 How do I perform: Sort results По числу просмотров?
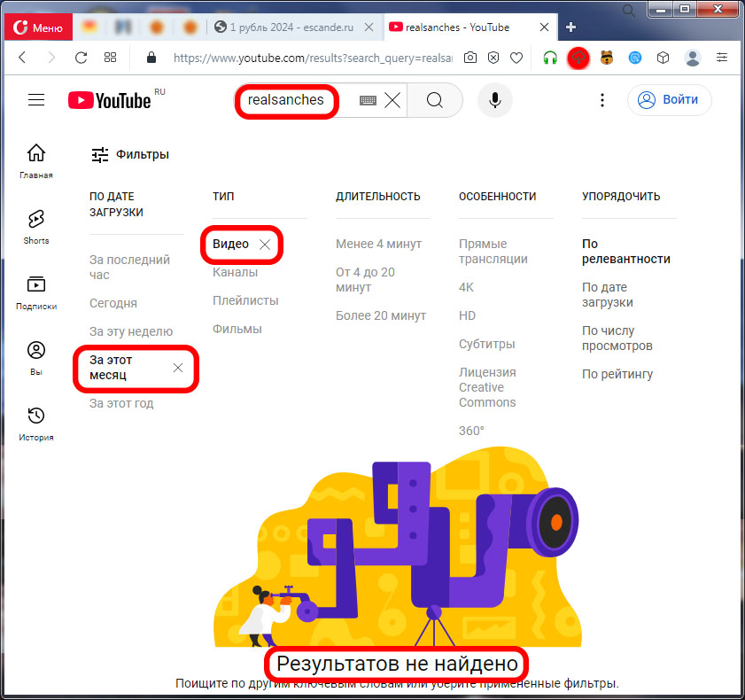617,338
